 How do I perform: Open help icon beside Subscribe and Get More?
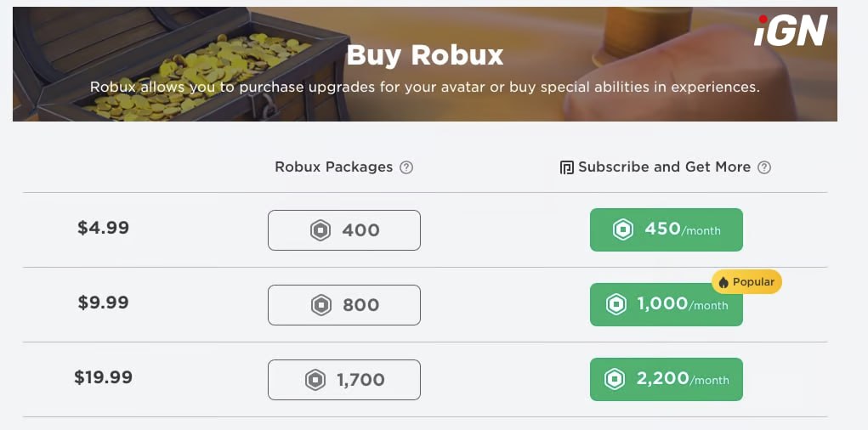coord(764,167)
